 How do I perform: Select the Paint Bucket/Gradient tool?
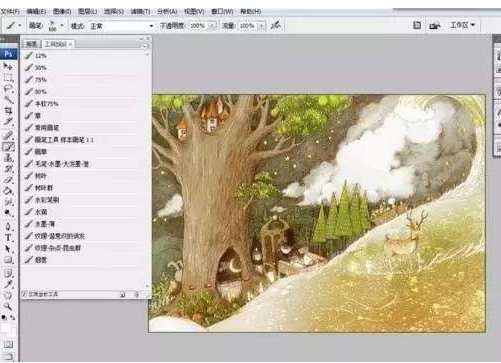coord(8,191)
